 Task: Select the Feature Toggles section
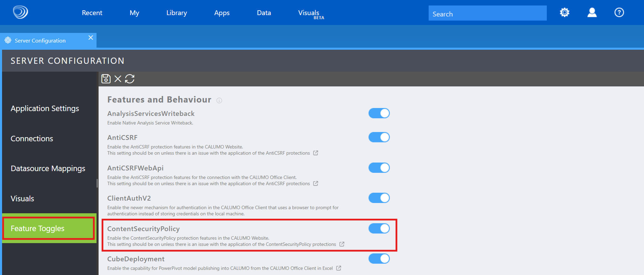point(49,228)
